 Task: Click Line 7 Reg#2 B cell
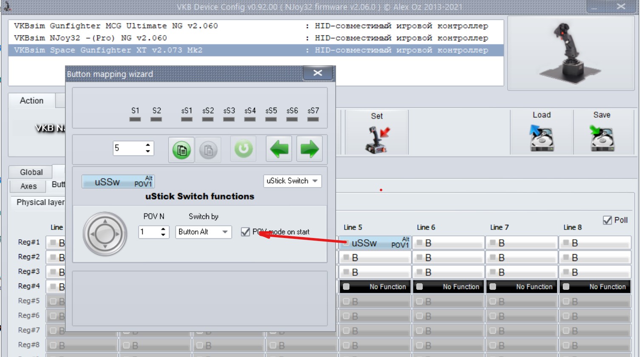(x=522, y=258)
